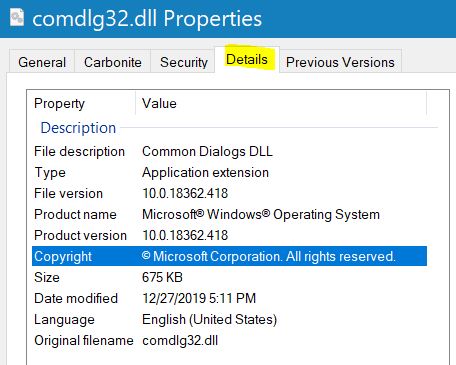
Task: Select the Date modified row
Action: (229, 298)
